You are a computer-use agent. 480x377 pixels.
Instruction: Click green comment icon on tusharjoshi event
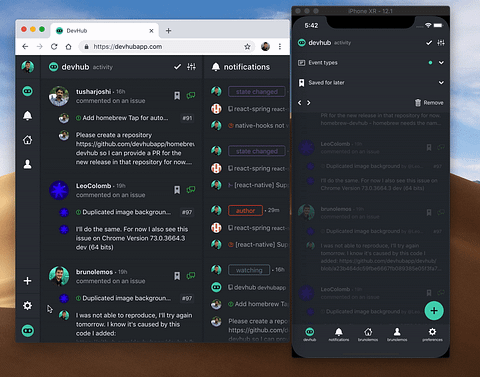(x=191, y=96)
